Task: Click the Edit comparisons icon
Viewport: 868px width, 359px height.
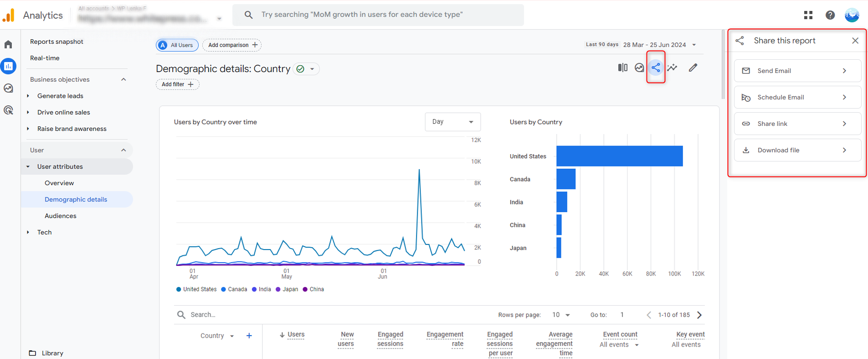Action: click(x=623, y=68)
